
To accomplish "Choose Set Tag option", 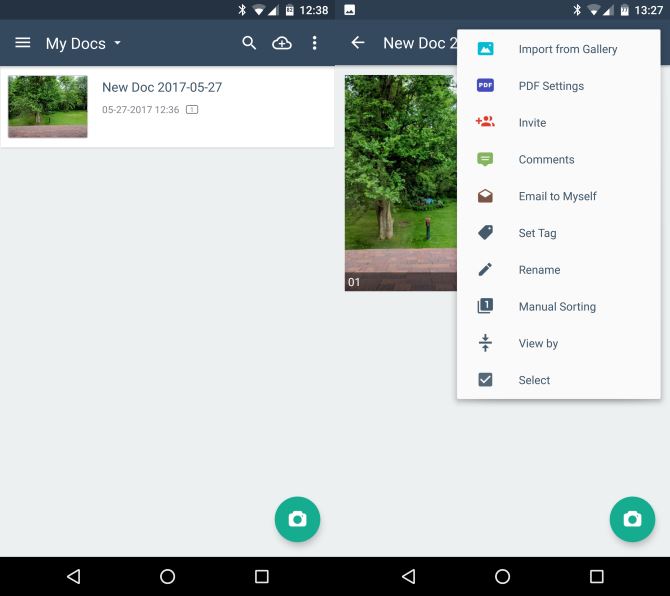I will [x=559, y=233].
